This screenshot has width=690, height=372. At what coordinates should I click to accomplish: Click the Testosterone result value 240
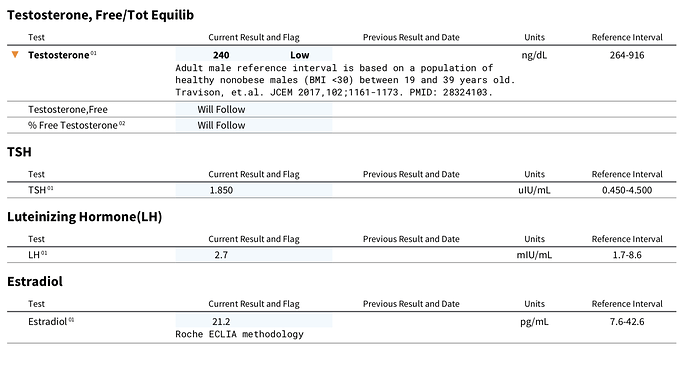pos(221,55)
